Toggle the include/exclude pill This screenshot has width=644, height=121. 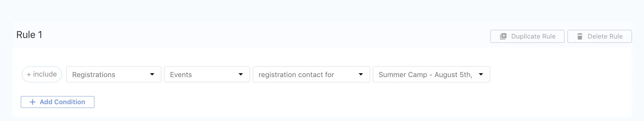pyautogui.click(x=42, y=74)
